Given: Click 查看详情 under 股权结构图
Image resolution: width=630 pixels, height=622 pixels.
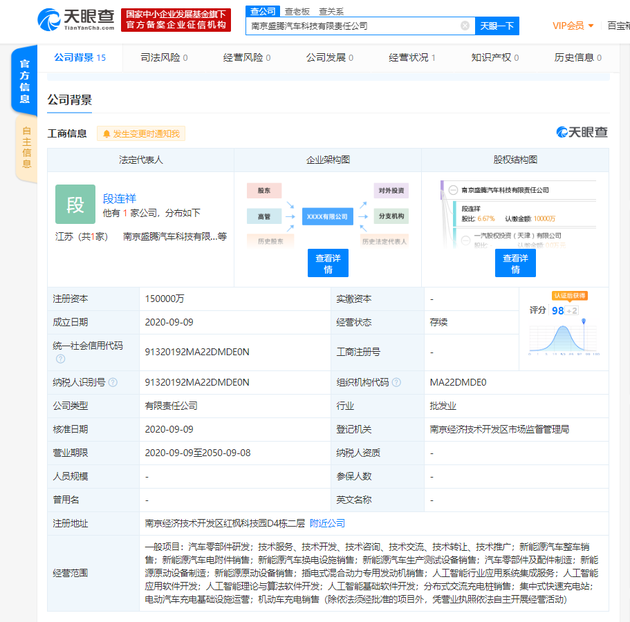Looking at the screenshot, I should pyautogui.click(x=515, y=263).
